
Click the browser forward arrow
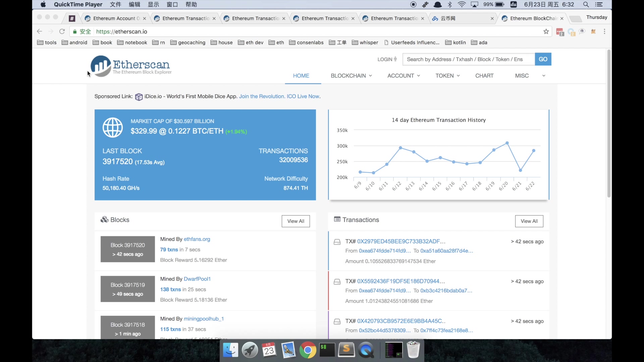point(51,32)
